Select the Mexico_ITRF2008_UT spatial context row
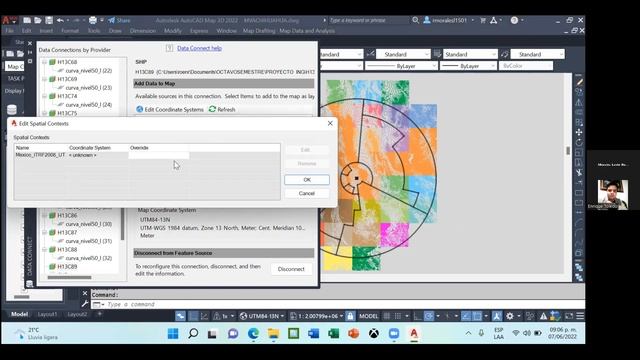Screen dimensions: 640x360 (147, 155)
